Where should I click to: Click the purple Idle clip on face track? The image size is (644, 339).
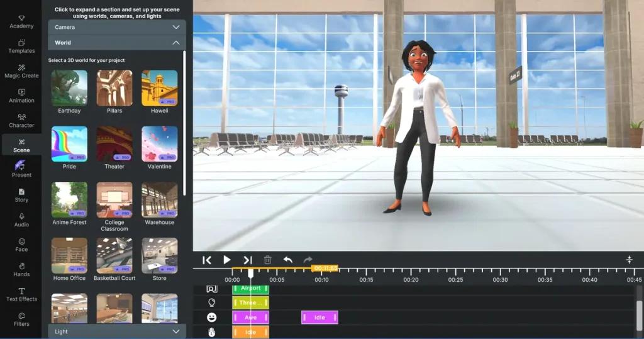[319, 318]
